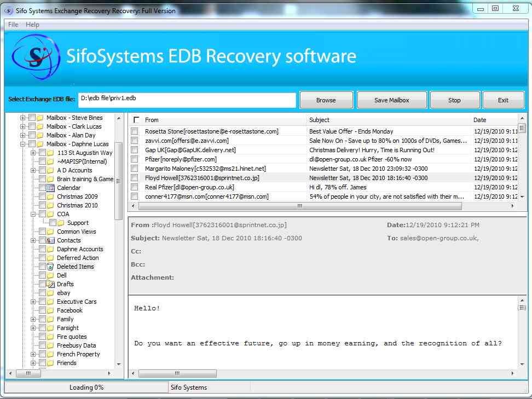This screenshot has height=399, width=532.
Task: Click the Daphne Accounts folder icon
Action: pyautogui.click(x=50, y=249)
